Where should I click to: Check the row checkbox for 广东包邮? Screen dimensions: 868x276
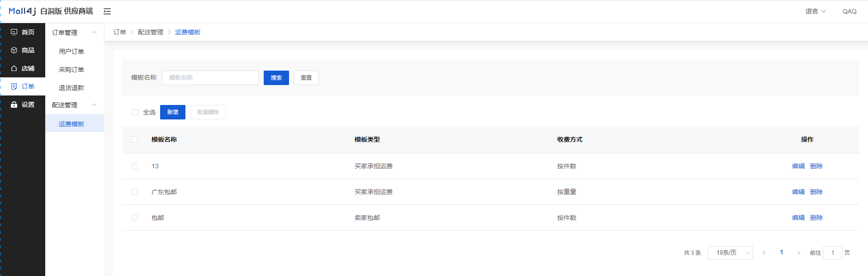click(x=135, y=192)
